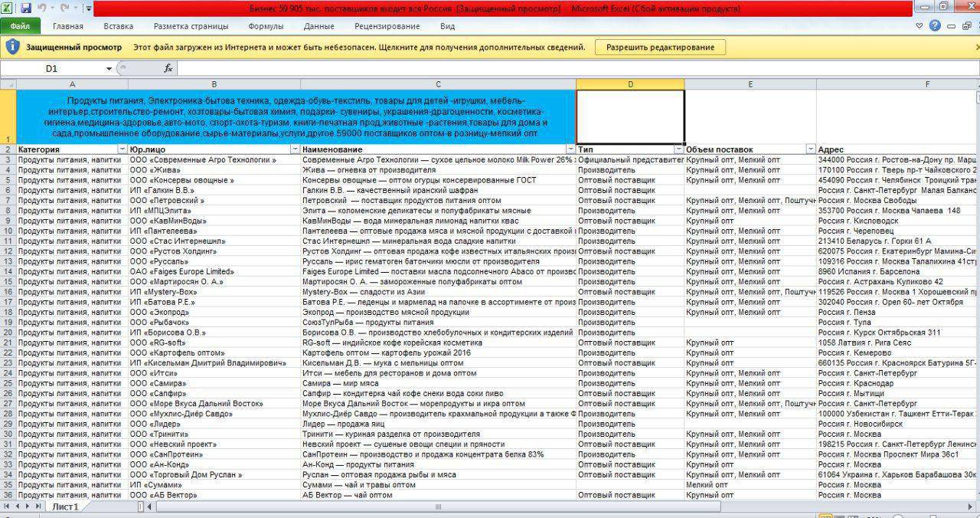980x518 pixels.
Task: Click the Select All corner button
Action: tap(8, 84)
